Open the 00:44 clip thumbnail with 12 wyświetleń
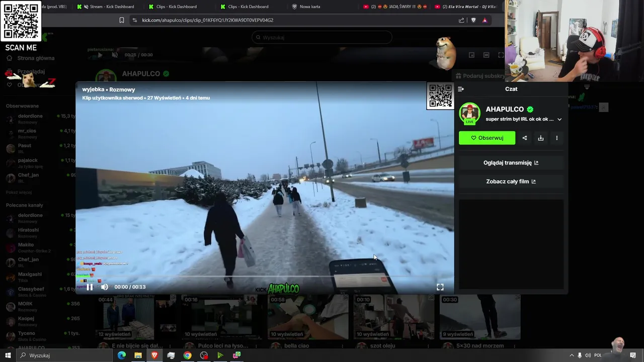The image size is (644, 362). click(x=136, y=317)
